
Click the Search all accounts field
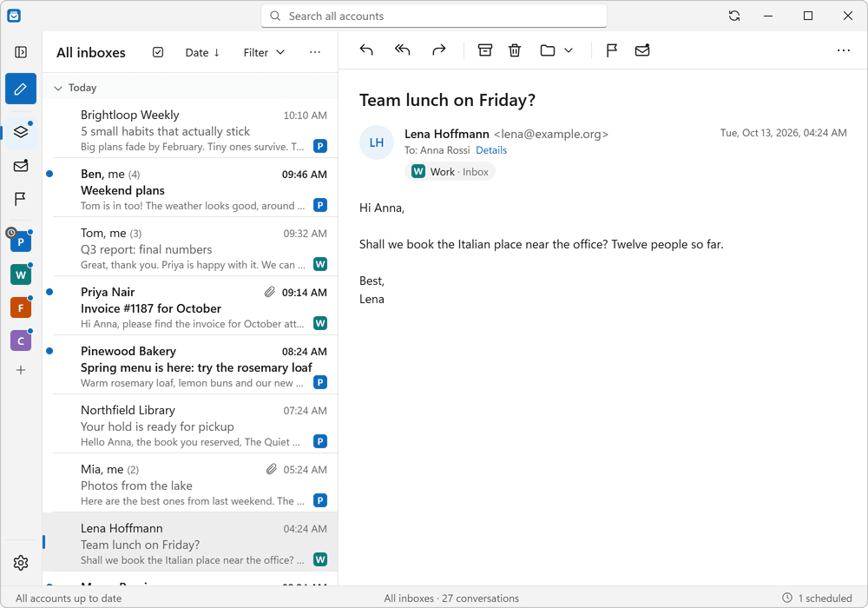(x=433, y=16)
